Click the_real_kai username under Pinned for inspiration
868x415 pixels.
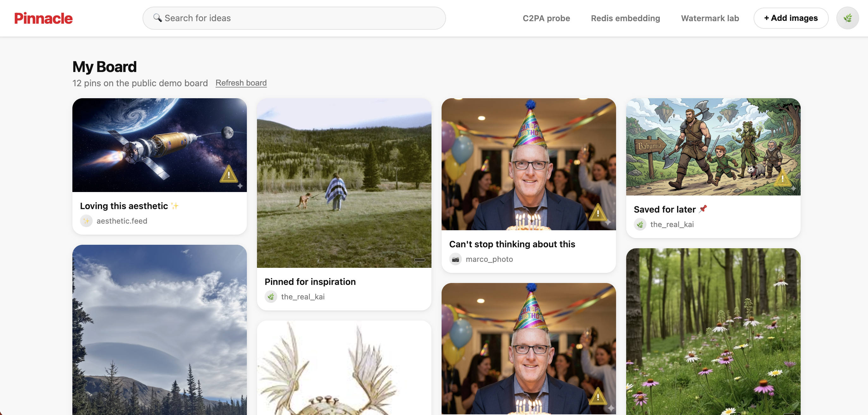coord(303,297)
